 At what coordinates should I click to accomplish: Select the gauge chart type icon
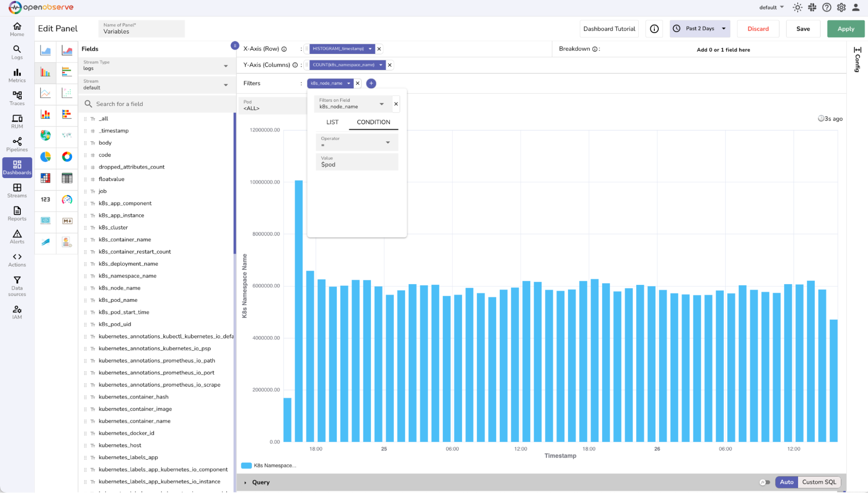67,199
